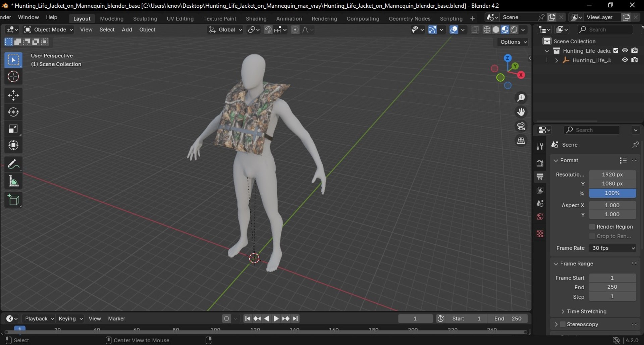Screen dimensions: 644x345
Task: Collapse the Frame Range panel
Action: tap(556, 264)
